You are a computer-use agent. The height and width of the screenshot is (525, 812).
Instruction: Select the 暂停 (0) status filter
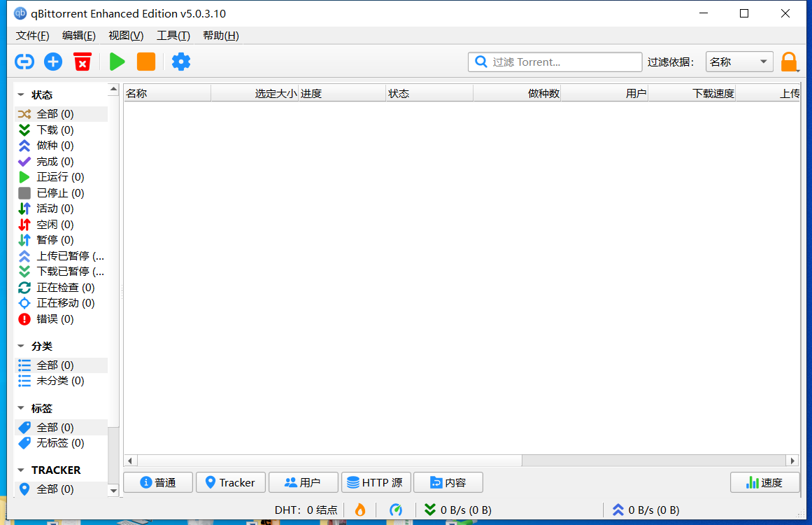[x=61, y=240]
